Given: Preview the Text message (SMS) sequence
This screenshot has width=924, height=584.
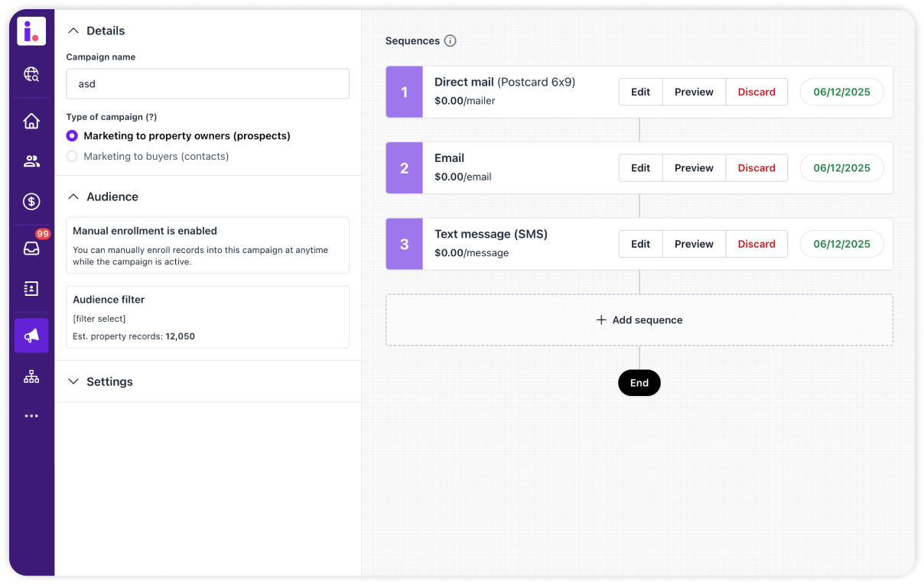Looking at the screenshot, I should [x=694, y=244].
